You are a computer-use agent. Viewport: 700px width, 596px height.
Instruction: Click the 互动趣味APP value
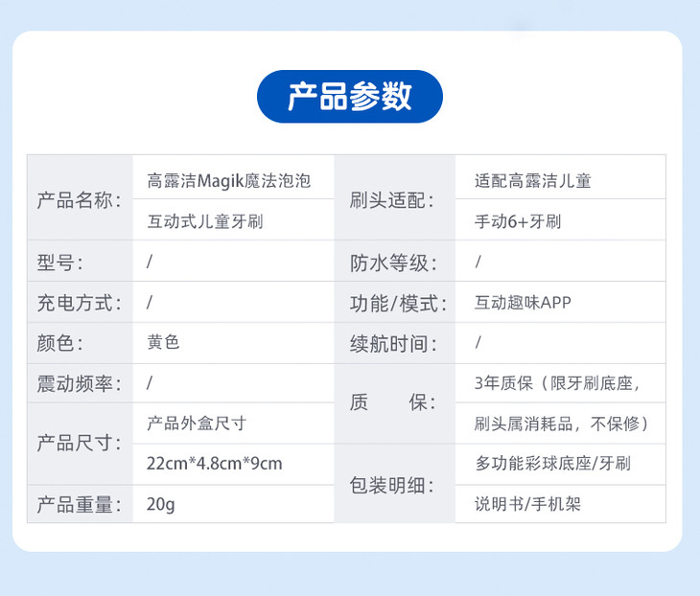pyautogui.click(x=524, y=303)
